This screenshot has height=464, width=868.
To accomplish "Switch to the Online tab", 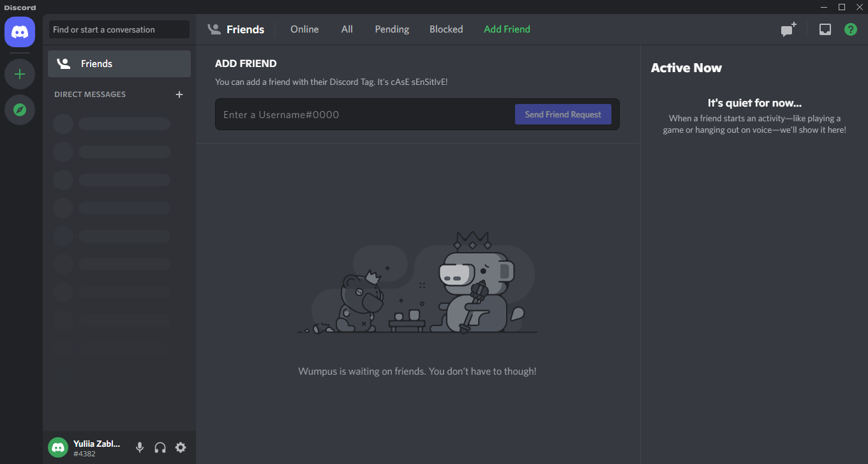I will (x=304, y=29).
